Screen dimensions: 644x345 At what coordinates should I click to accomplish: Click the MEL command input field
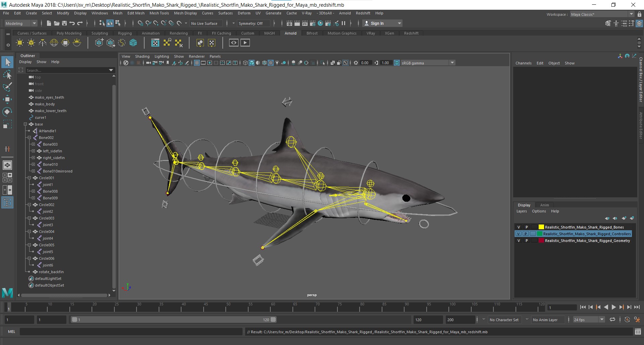(131, 332)
